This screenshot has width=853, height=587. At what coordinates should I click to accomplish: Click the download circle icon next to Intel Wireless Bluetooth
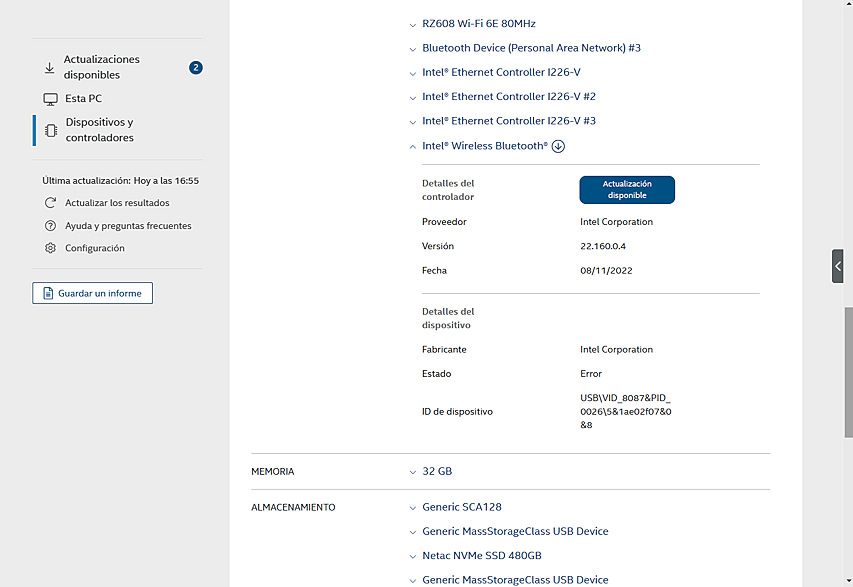558,146
